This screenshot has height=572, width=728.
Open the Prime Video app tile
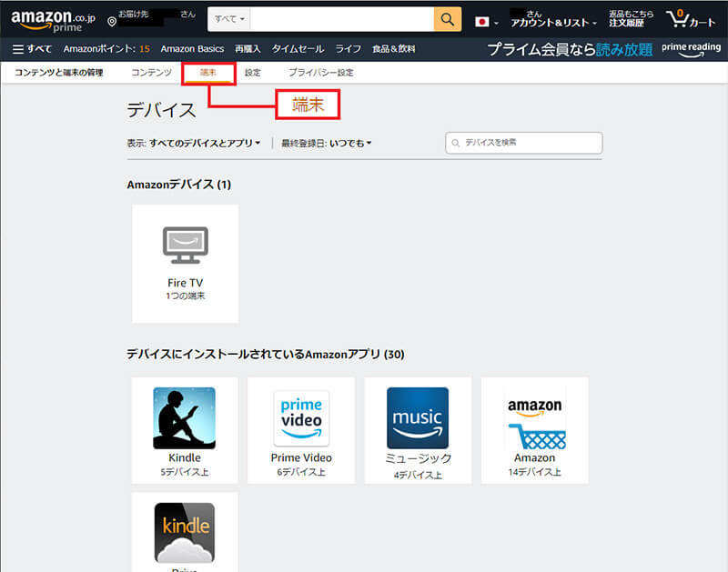pos(301,430)
